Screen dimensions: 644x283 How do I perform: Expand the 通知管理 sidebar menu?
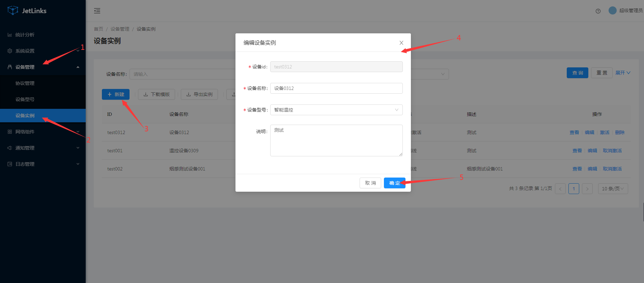coord(25,148)
